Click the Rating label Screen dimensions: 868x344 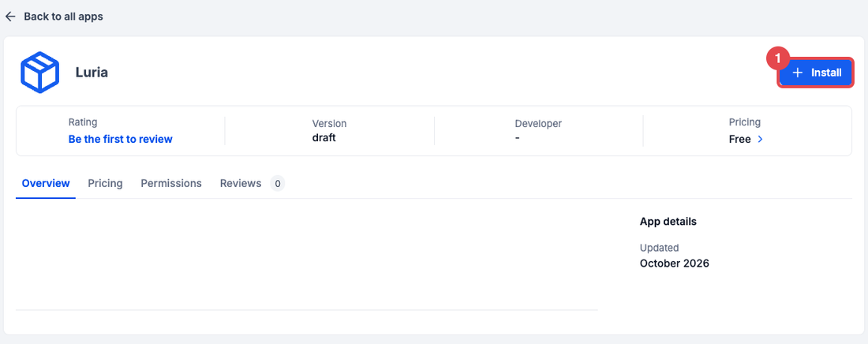point(83,122)
